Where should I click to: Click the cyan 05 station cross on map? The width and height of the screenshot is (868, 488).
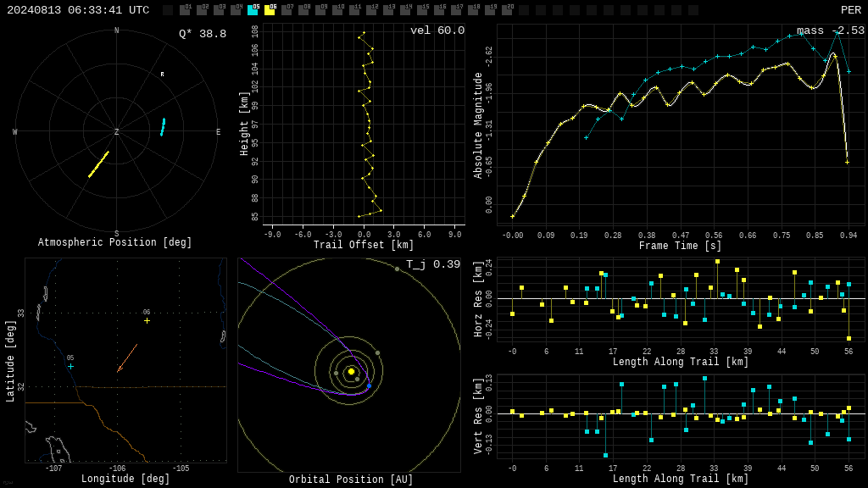tap(70, 366)
